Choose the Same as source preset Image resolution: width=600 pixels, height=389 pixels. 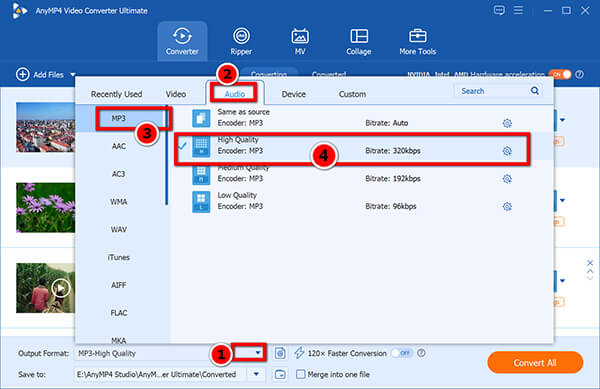(362, 118)
